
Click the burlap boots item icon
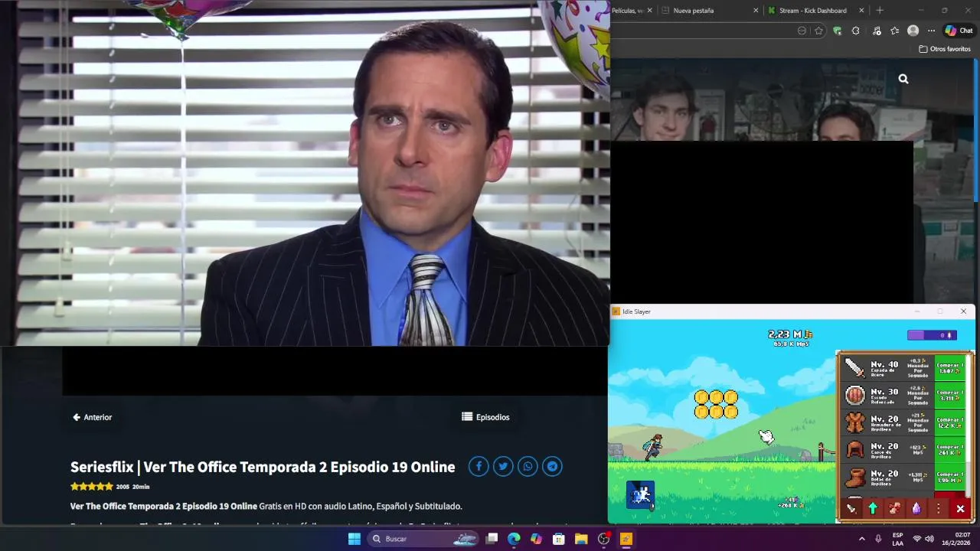tap(854, 478)
